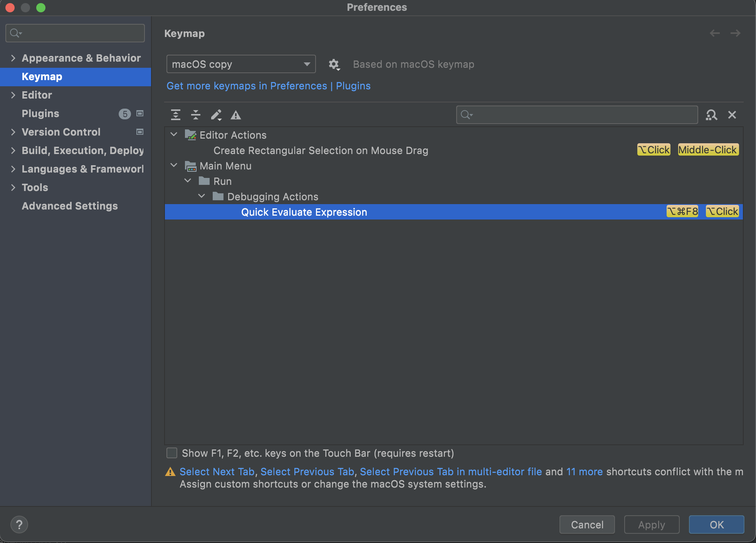Viewport: 756px width, 543px height.
Task: Open the macOS copy keymap dropdown
Action: pos(241,64)
